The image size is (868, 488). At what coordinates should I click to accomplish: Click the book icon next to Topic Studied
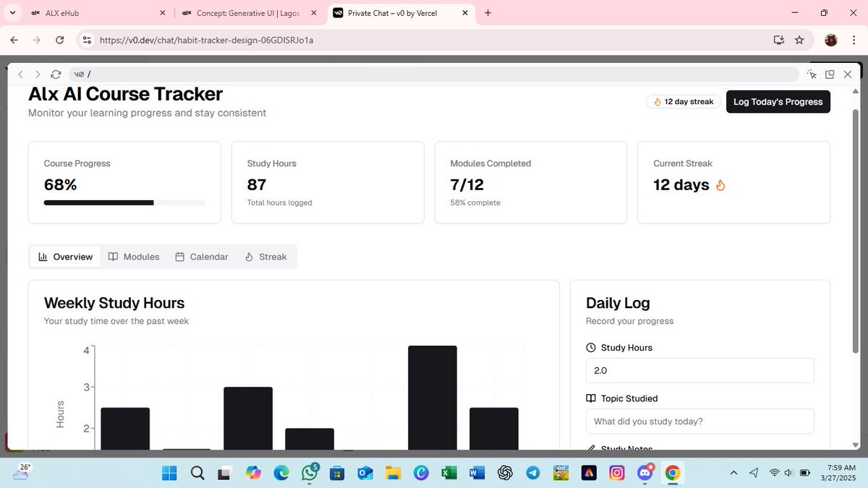[x=591, y=398]
